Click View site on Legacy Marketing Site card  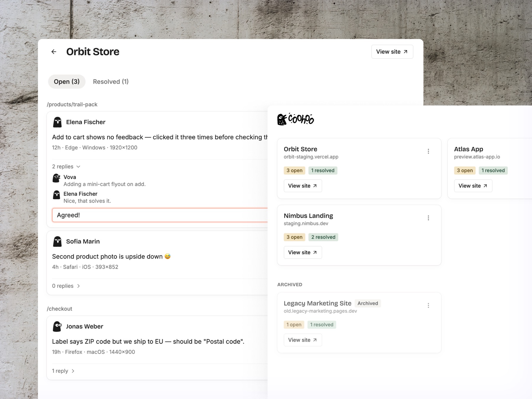[x=303, y=340]
